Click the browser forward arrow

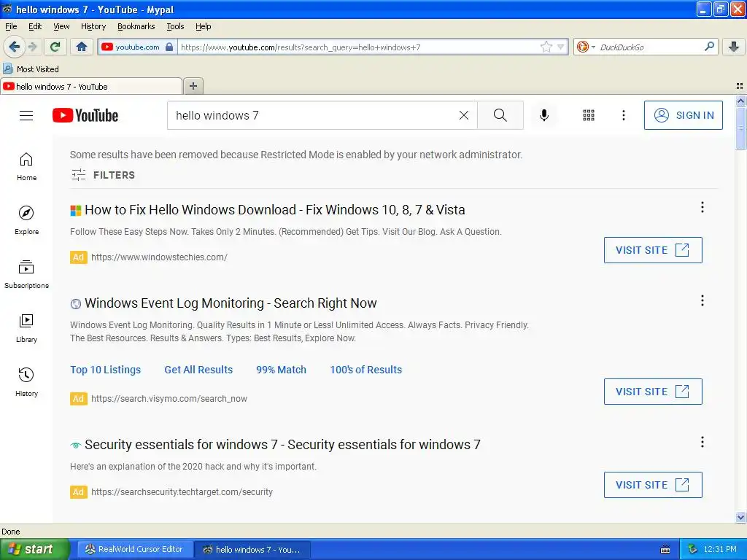[x=33, y=47]
